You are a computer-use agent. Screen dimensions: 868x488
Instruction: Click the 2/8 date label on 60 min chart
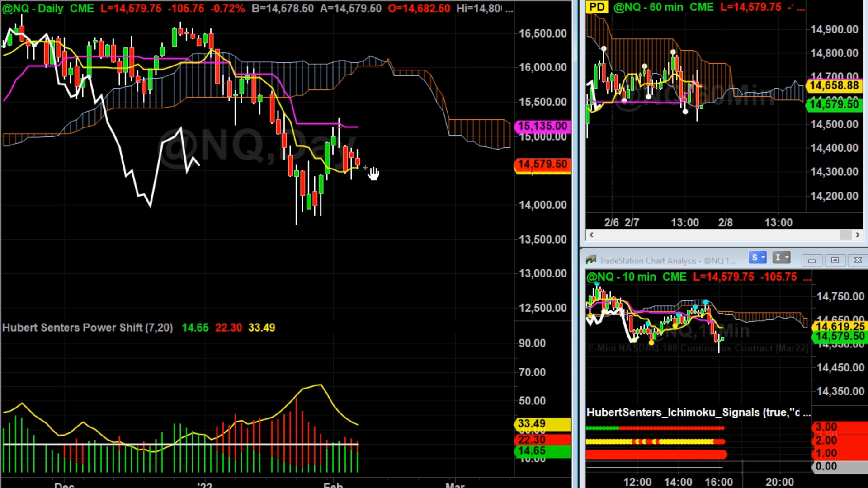(x=726, y=223)
